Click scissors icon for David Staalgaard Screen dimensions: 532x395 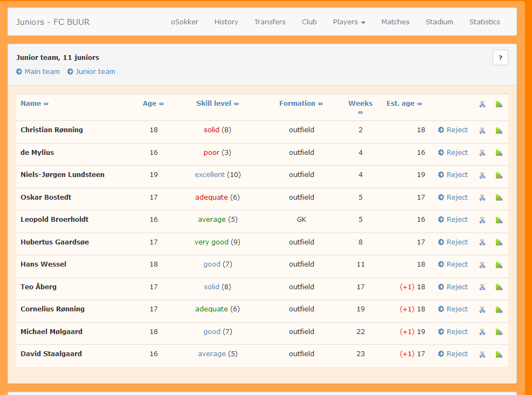[x=482, y=355]
